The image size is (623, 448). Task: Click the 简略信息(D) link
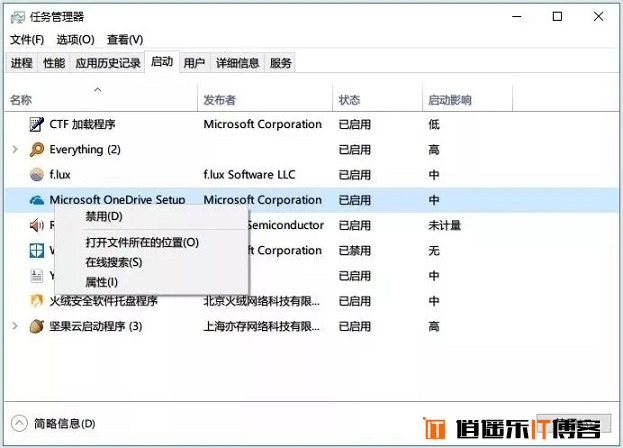tap(64, 424)
